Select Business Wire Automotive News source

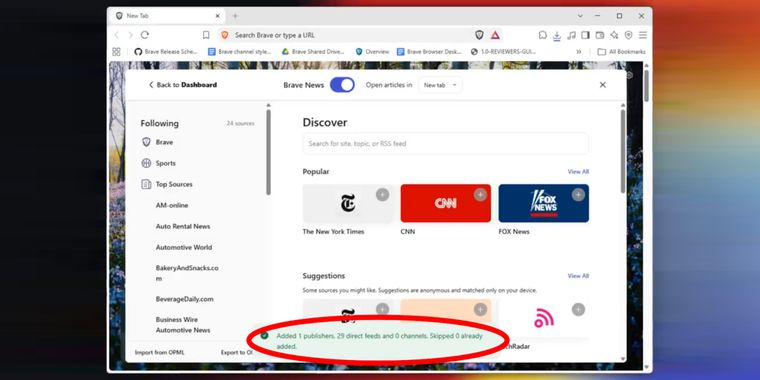click(x=183, y=325)
